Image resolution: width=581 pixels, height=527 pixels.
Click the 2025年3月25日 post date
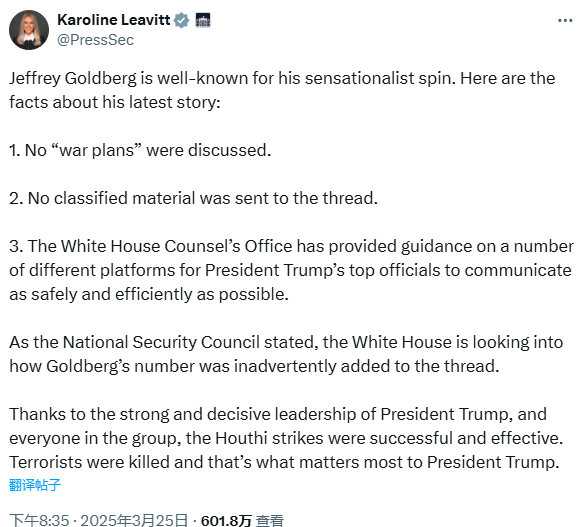point(134,520)
